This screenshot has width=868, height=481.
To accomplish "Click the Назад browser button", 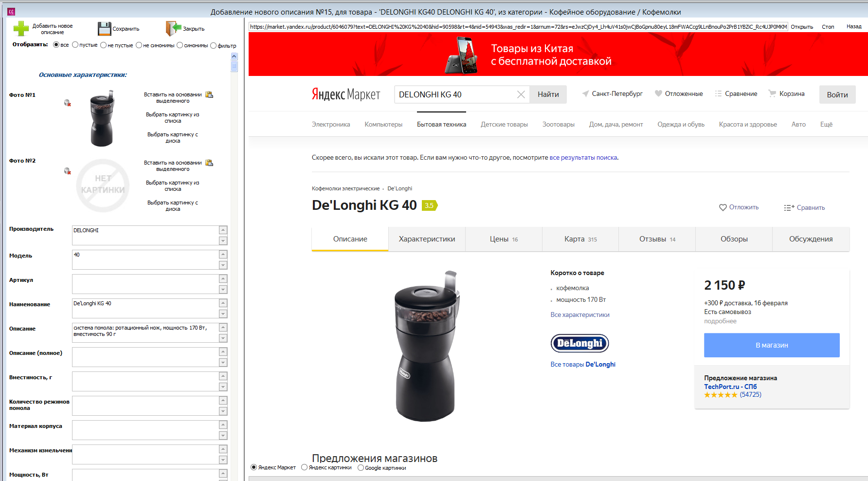I will (x=854, y=26).
